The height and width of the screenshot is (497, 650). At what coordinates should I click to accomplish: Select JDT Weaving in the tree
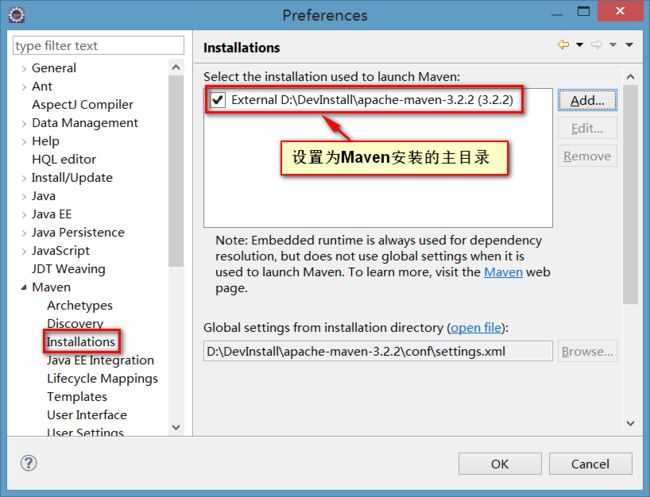pyautogui.click(x=68, y=269)
